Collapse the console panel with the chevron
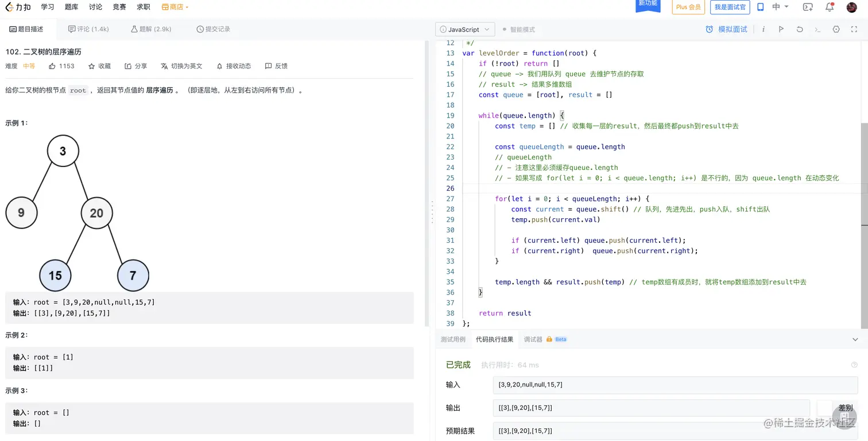Image resolution: width=868 pixels, height=441 pixels. (x=855, y=339)
